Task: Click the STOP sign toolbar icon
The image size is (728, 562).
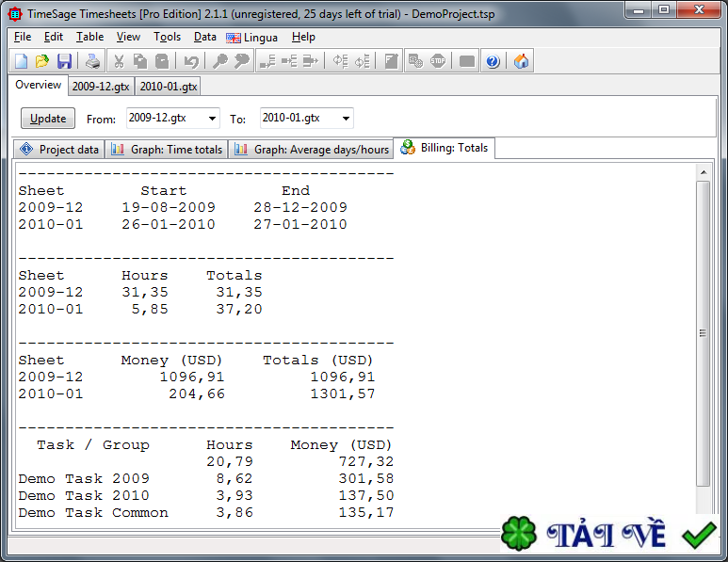Action: 438,61
